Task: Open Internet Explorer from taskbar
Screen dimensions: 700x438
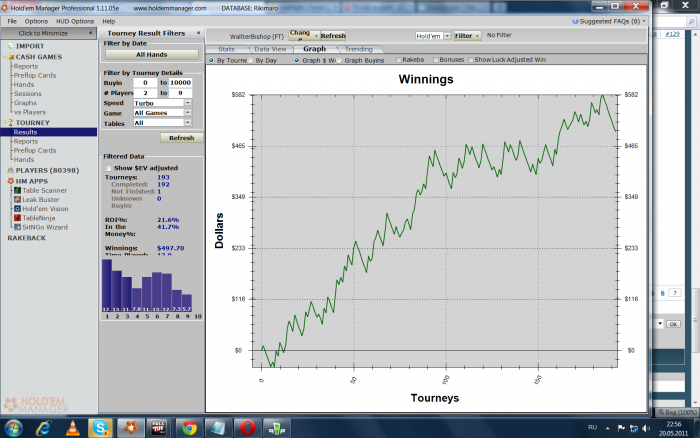Action: tap(43, 428)
